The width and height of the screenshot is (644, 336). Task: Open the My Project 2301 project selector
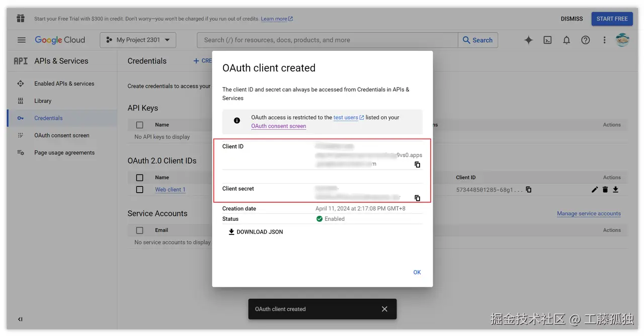coord(137,40)
